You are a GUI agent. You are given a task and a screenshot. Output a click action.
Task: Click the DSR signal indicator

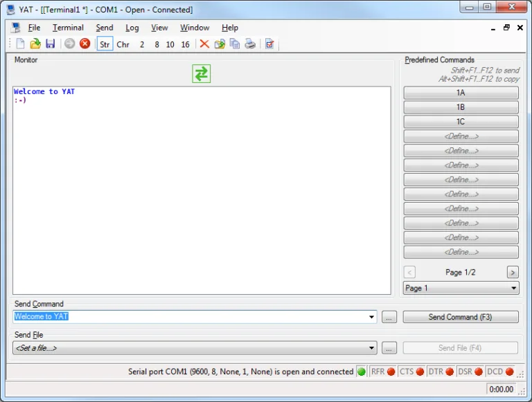470,372
